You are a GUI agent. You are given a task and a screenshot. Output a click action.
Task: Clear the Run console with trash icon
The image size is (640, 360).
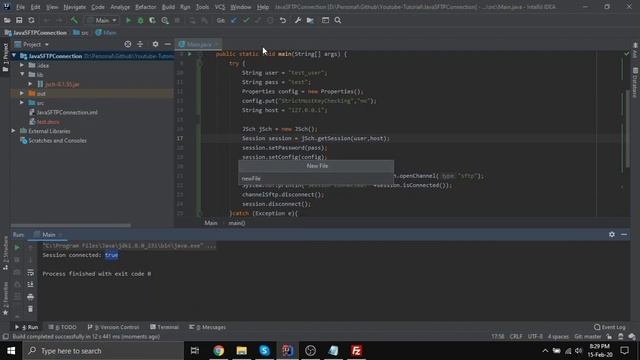click(x=31, y=309)
